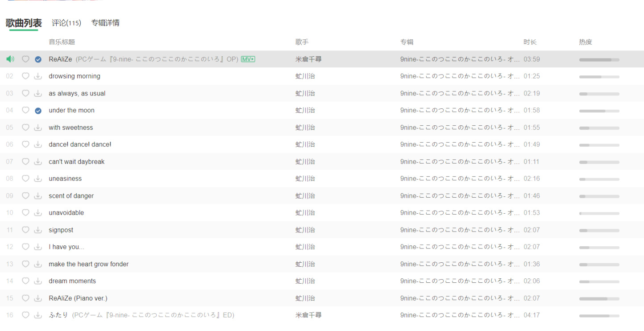The height and width of the screenshot is (331, 644).
Task: Download dream moments track
Action: point(38,281)
